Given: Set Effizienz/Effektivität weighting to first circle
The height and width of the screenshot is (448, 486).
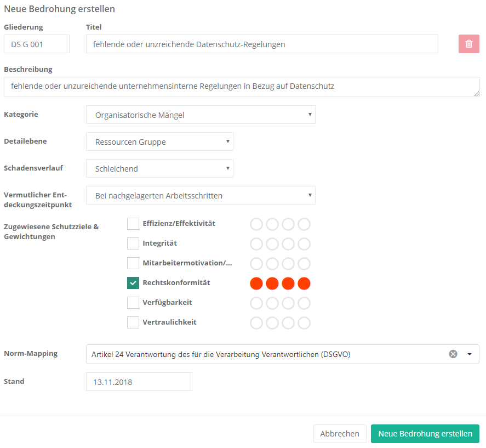Looking at the screenshot, I should [256, 224].
